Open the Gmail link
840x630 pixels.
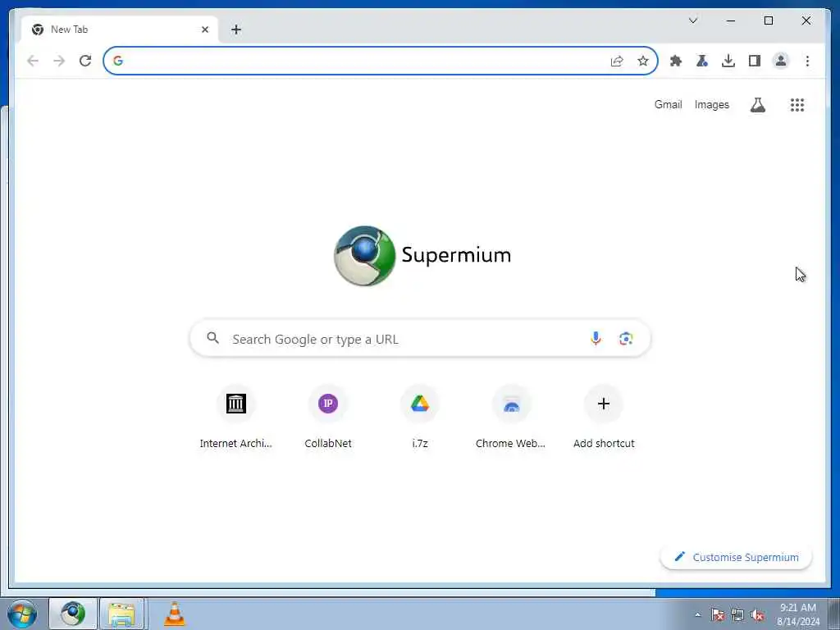[x=668, y=104]
